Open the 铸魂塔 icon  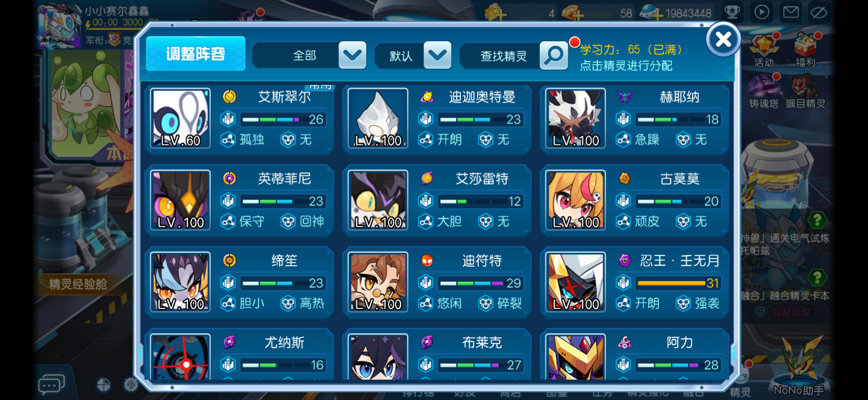point(764,91)
